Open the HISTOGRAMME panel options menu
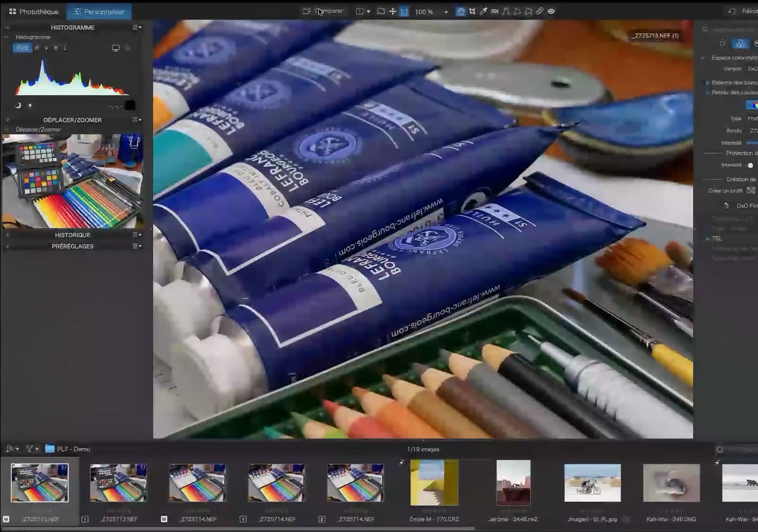The height and width of the screenshot is (532, 758). coord(138,27)
